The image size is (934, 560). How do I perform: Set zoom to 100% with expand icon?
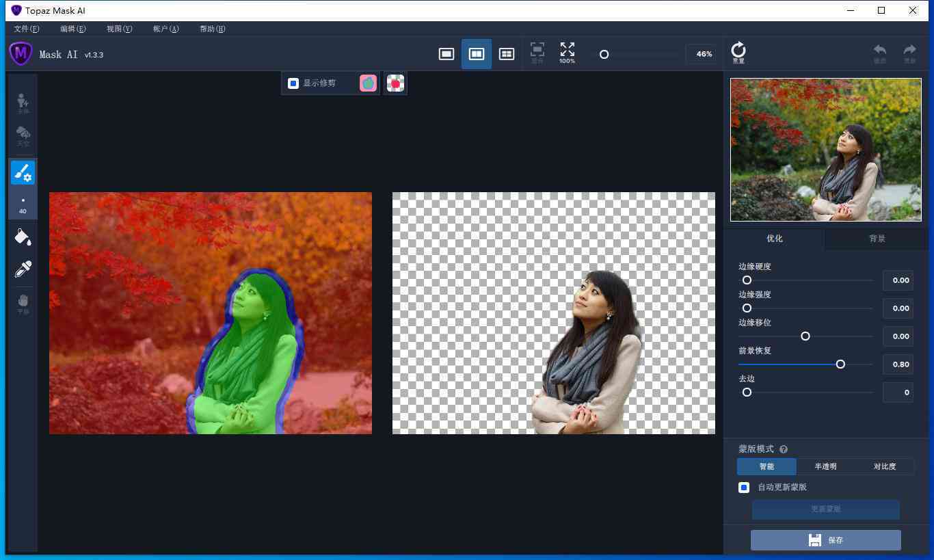click(567, 53)
